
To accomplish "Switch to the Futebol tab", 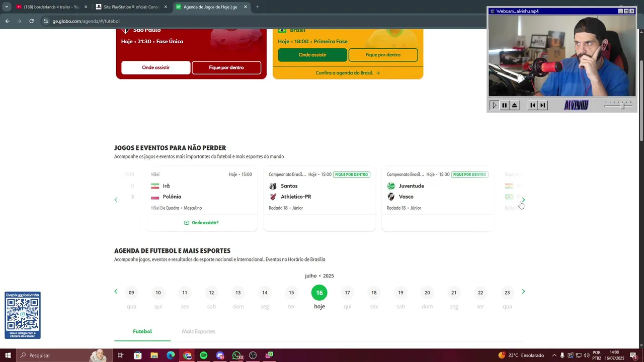I will pos(142,331).
